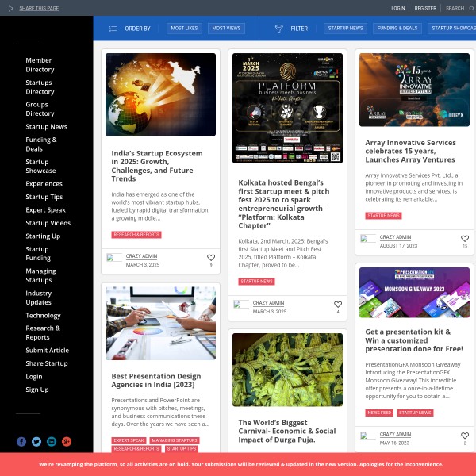The image size is (476, 476).
Task: Open Technology in sidebar
Action: (x=43, y=316)
